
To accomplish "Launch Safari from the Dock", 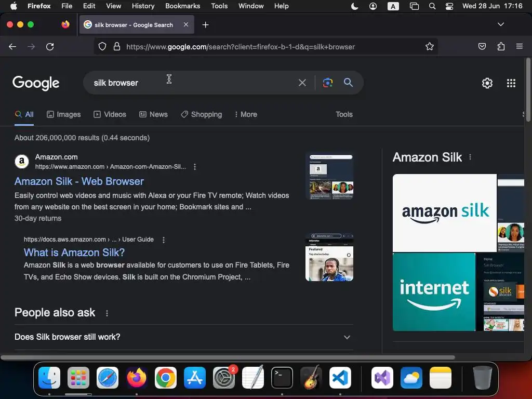I will pos(108,378).
